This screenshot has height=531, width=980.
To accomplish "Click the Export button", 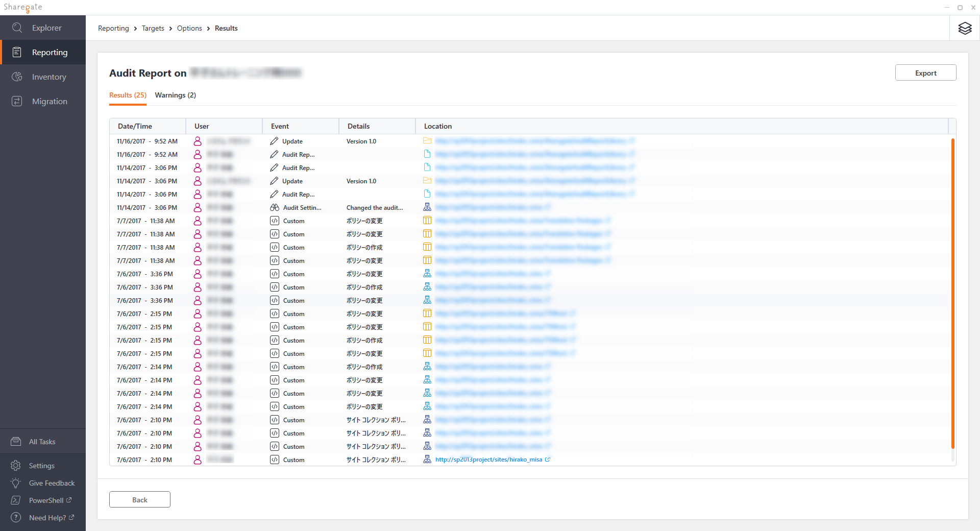I will [925, 73].
